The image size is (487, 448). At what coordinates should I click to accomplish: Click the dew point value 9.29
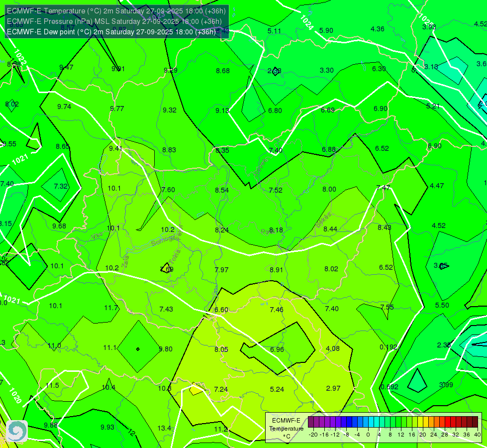pyautogui.click(x=171, y=70)
